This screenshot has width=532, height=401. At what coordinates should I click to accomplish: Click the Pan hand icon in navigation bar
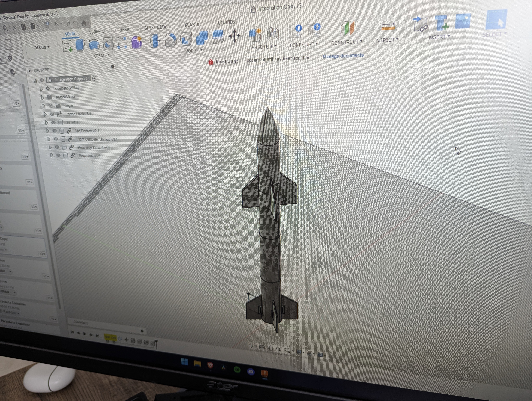(270, 348)
